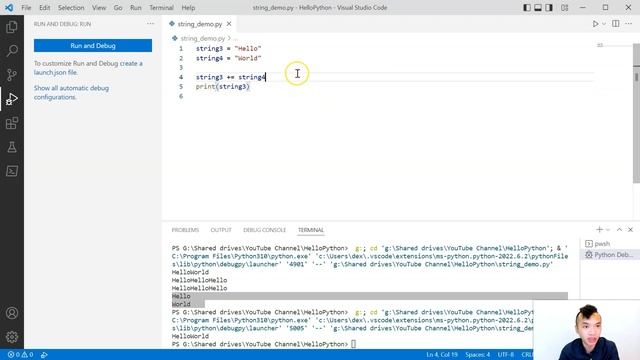Click line number 6 in gutter

pos(181,96)
